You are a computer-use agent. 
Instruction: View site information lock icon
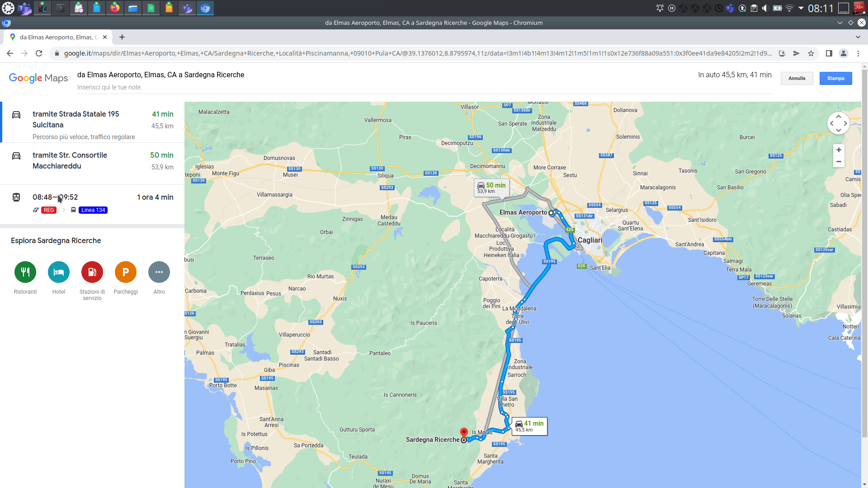[x=57, y=53]
